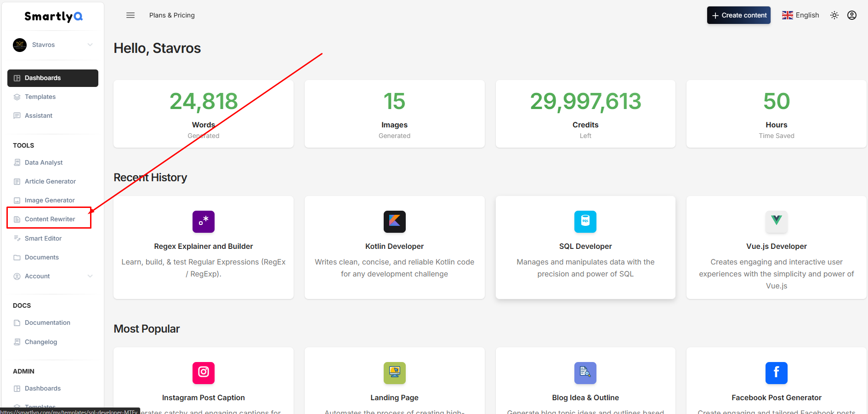
Task: Click the 24,818 Words Generated stat card
Action: pos(204,114)
